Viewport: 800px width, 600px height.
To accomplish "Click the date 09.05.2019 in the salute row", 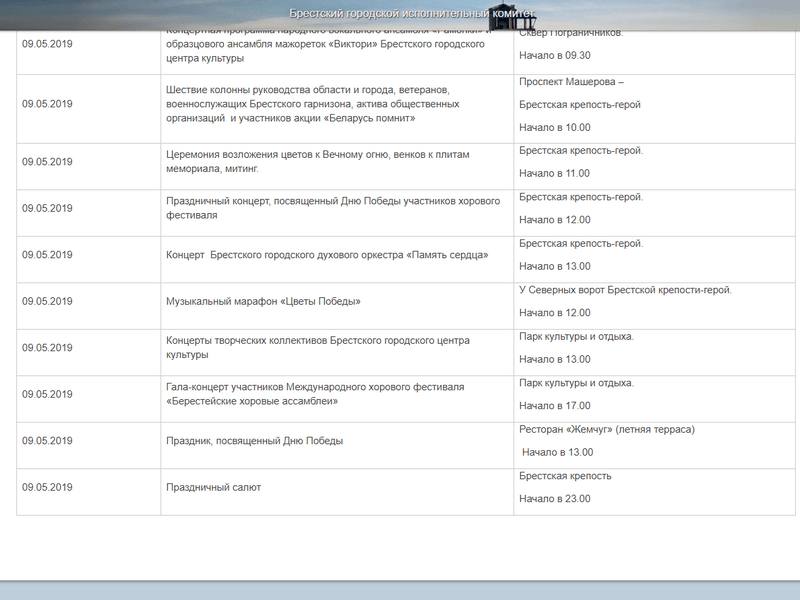I will [47, 487].
